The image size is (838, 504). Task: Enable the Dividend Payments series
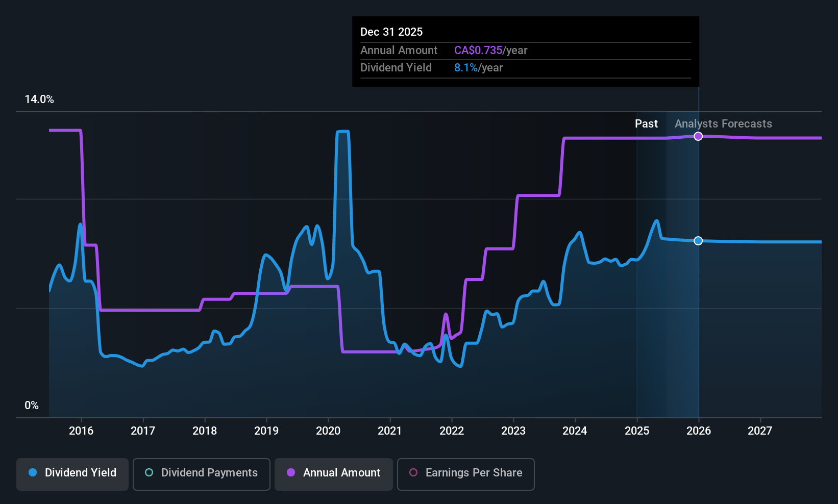coord(202,474)
